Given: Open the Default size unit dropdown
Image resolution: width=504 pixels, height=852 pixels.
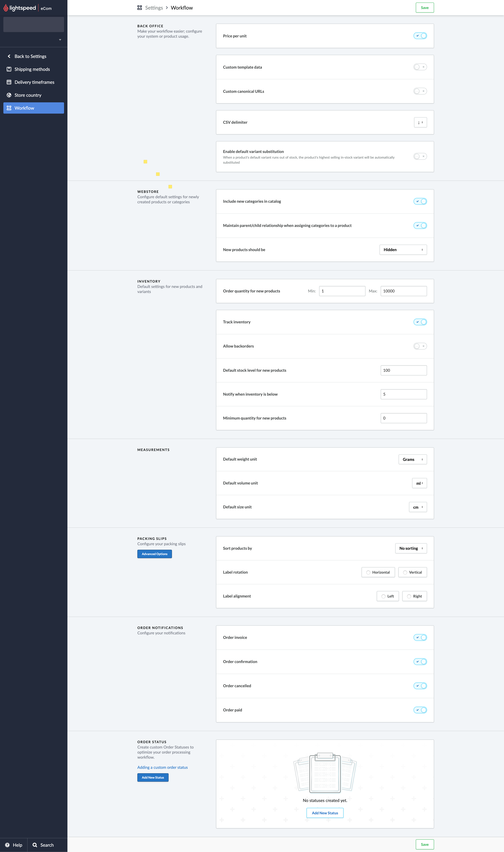Looking at the screenshot, I should [x=418, y=507].
